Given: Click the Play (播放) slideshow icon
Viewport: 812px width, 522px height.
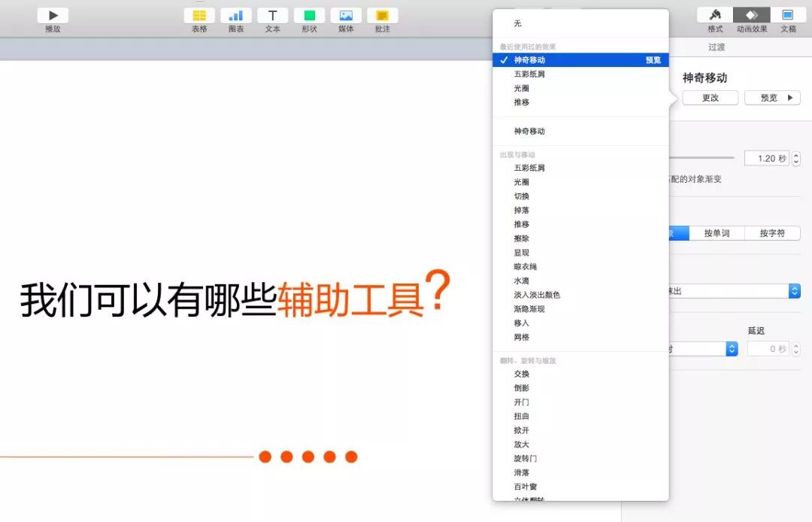Looking at the screenshot, I should tap(53, 15).
